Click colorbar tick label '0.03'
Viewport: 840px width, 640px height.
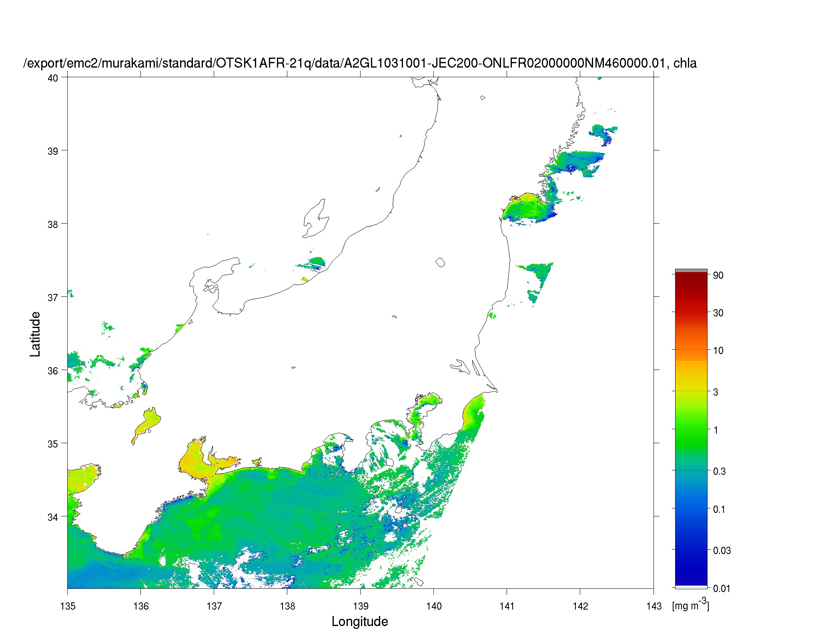coord(722,550)
